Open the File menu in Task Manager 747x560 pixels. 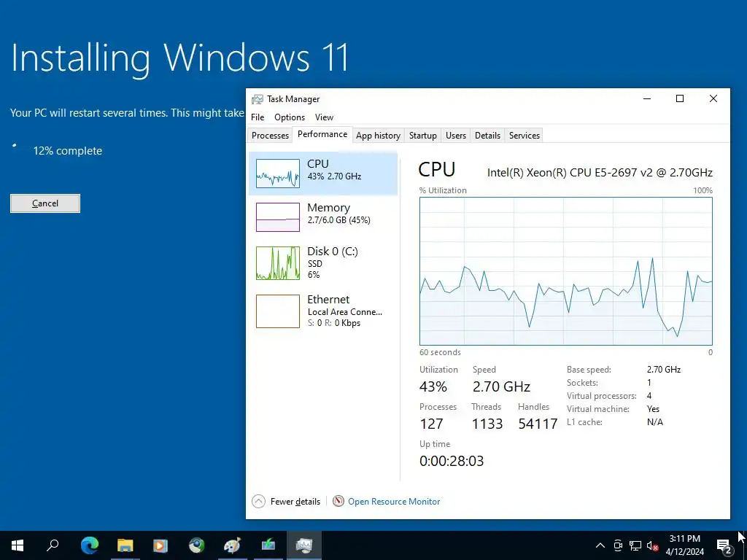tap(258, 117)
